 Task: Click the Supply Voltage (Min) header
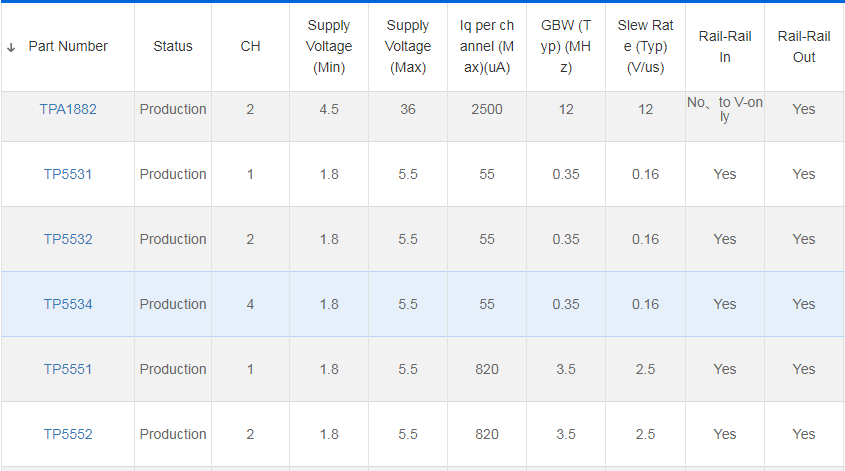click(x=329, y=46)
